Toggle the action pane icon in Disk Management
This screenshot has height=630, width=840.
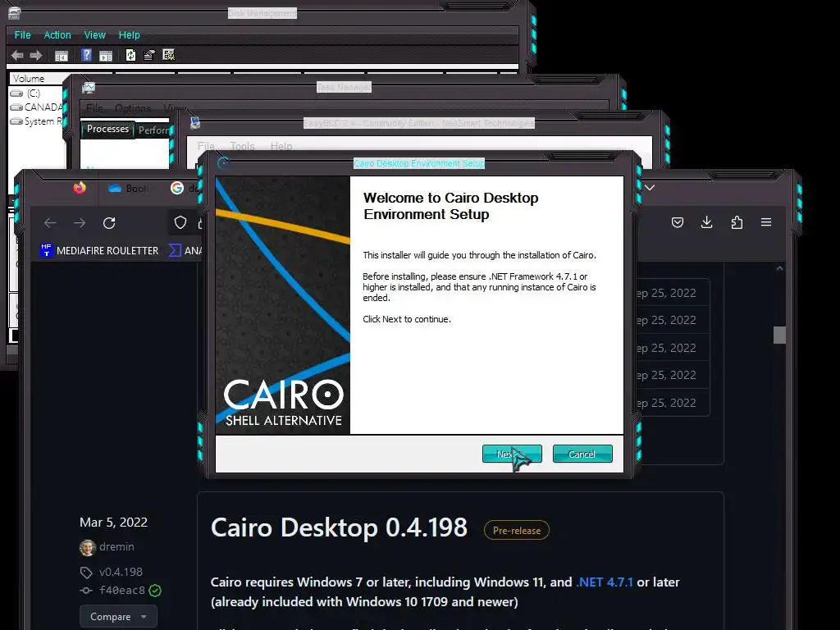click(106, 55)
